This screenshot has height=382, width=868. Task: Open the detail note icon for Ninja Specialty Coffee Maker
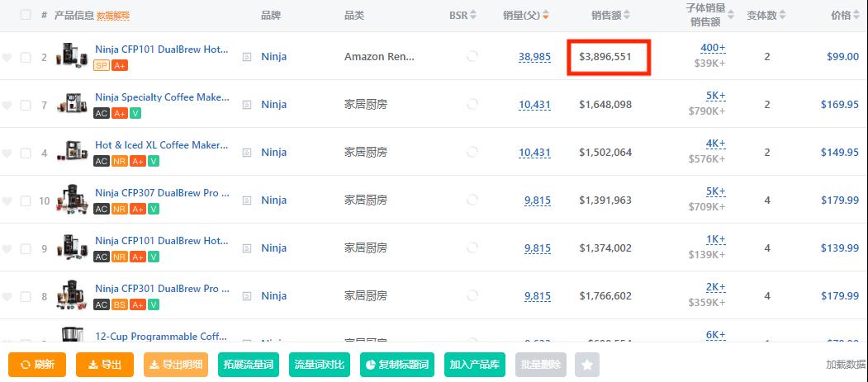pos(246,105)
